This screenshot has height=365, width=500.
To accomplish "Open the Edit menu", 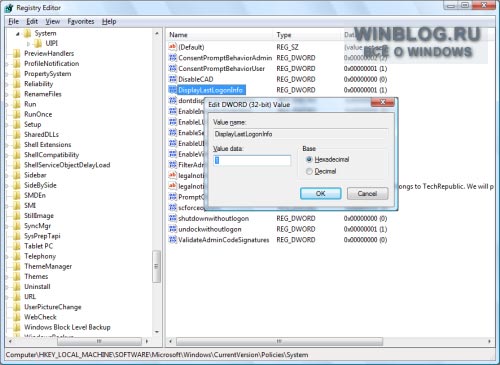I will pyautogui.click(x=32, y=22).
